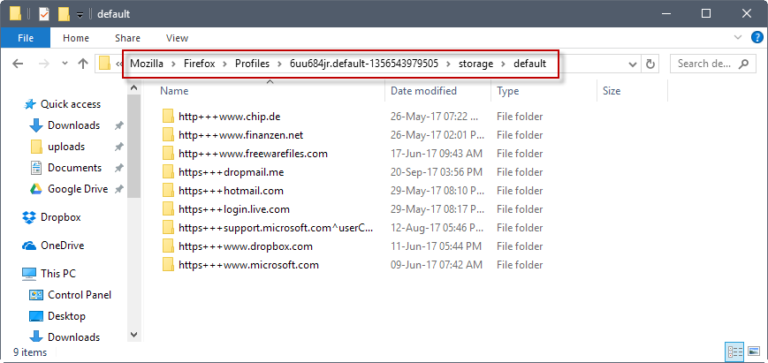Switch to the View ribbon tab

click(177, 38)
